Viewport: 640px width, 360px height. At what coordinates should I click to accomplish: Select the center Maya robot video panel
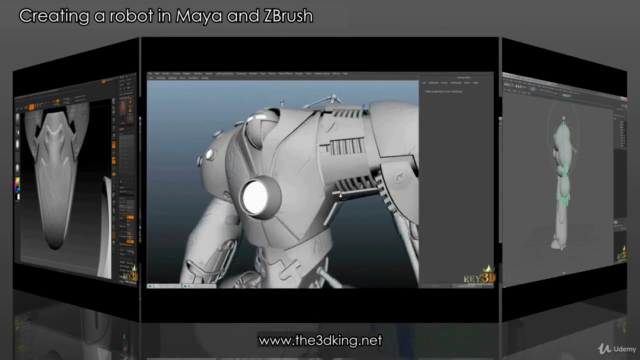coord(320,180)
